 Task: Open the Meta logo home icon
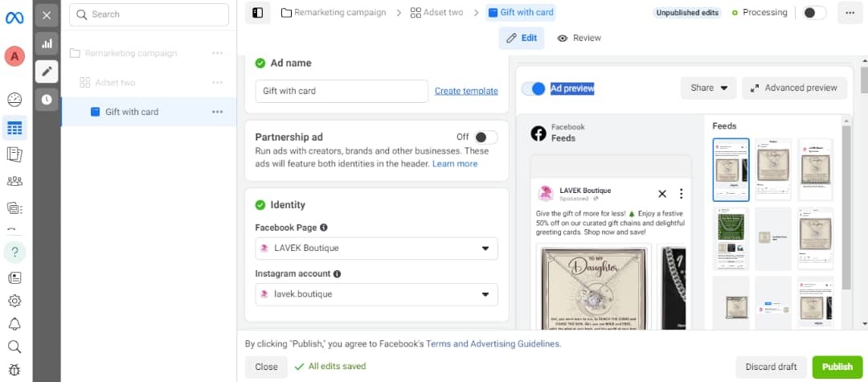(x=14, y=15)
